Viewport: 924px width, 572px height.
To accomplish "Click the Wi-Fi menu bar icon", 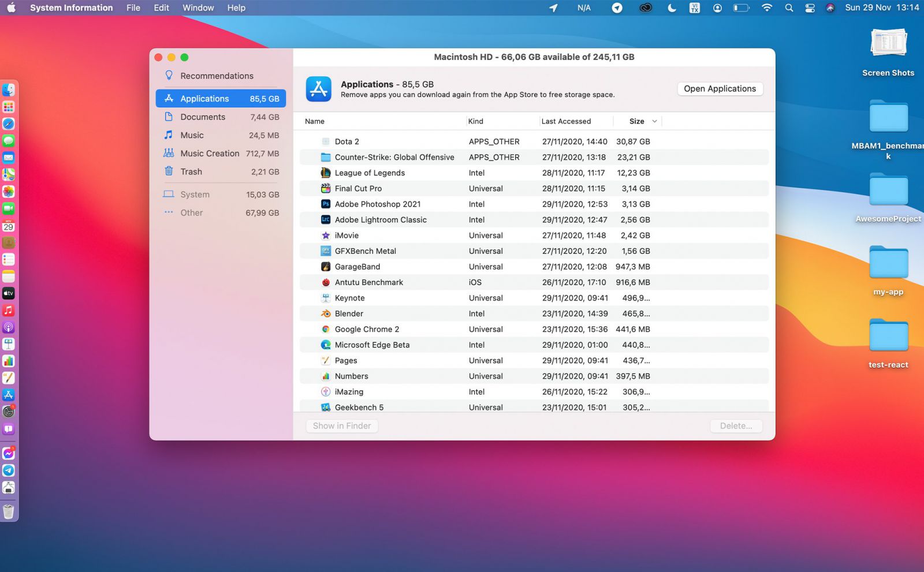I will (767, 8).
